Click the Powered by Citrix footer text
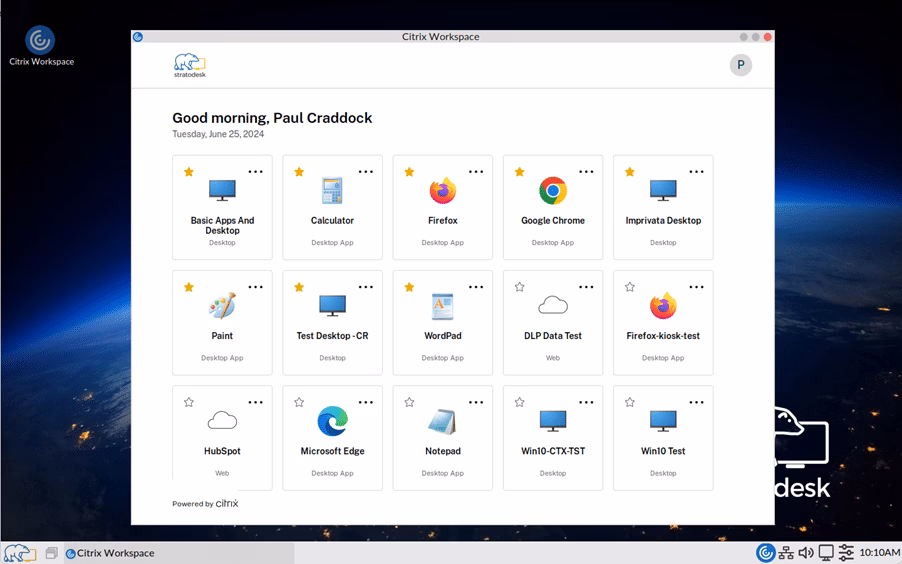The height and width of the screenshot is (564, 902). (x=205, y=504)
